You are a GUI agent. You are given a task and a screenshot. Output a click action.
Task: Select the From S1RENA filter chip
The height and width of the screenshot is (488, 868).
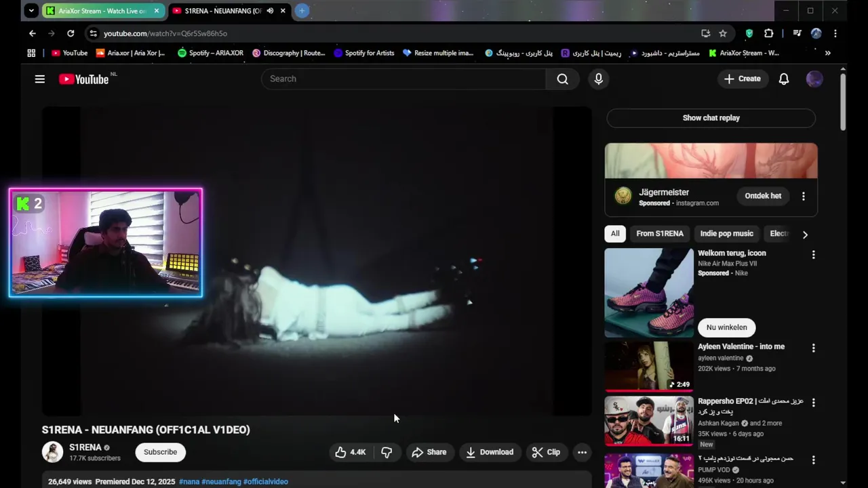660,234
